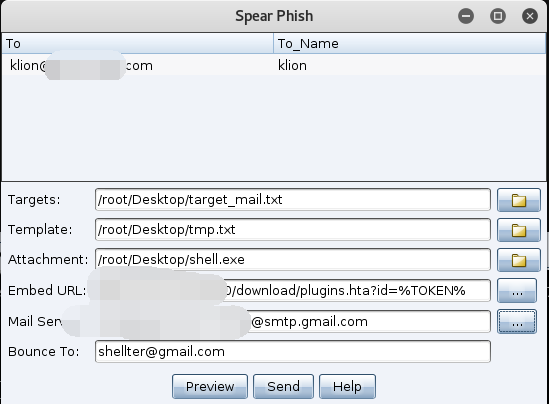Open the Help button
Image resolution: width=549 pixels, height=404 pixels.
point(347,386)
